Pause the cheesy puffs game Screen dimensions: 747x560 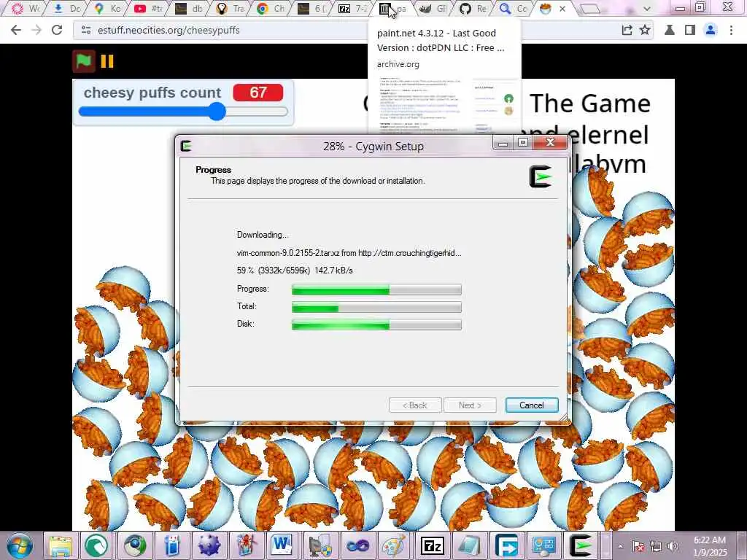[107, 61]
